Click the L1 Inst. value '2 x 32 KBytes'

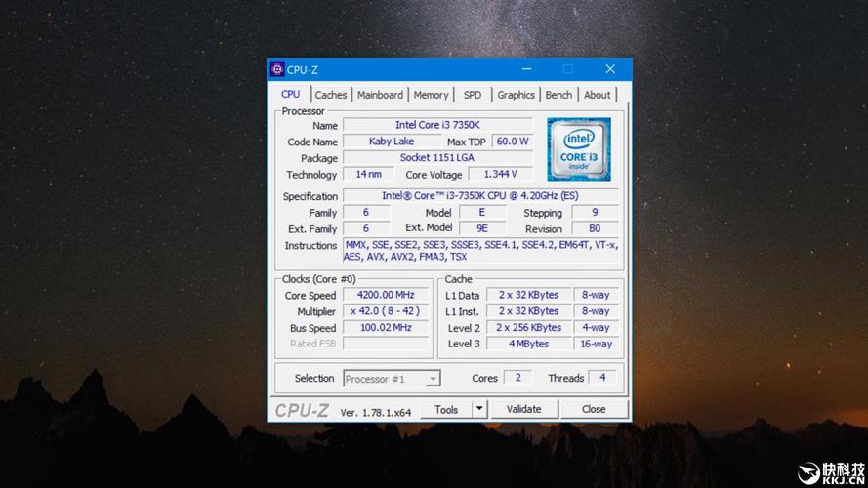pyautogui.click(x=528, y=311)
